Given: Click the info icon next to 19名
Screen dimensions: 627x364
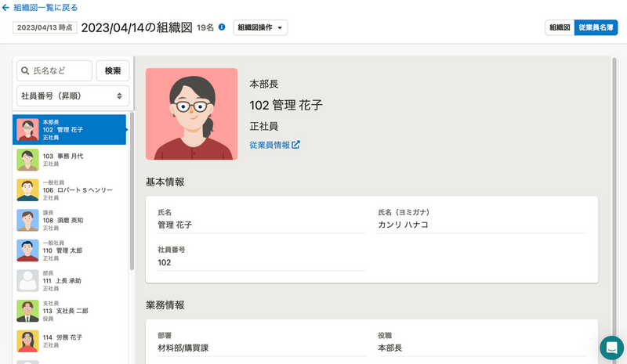Looking at the screenshot, I should pos(222,27).
